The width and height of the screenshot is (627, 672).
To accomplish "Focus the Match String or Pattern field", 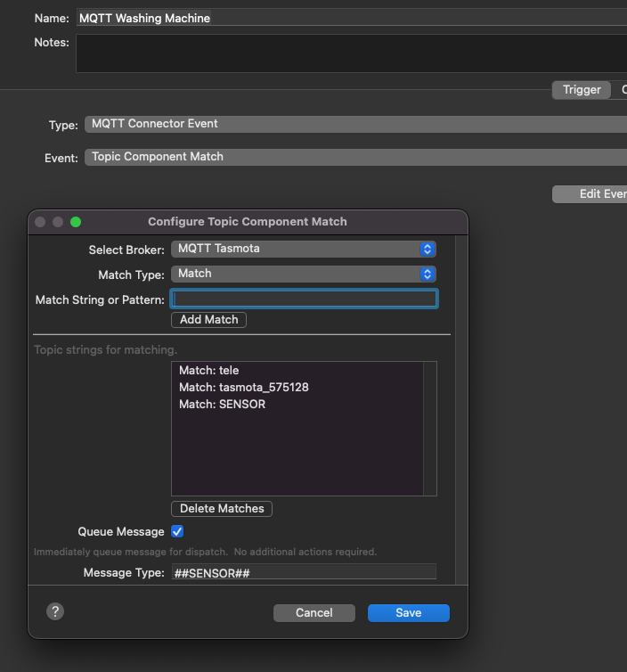I will point(304,299).
